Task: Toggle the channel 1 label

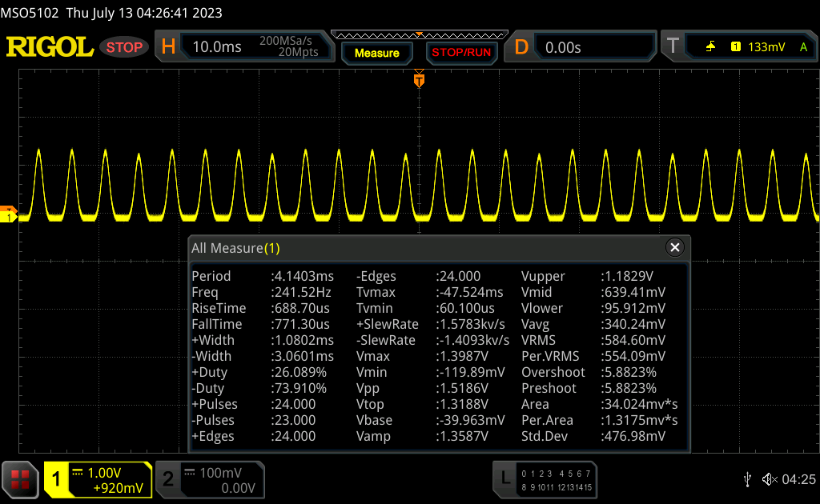Action: tap(56, 479)
